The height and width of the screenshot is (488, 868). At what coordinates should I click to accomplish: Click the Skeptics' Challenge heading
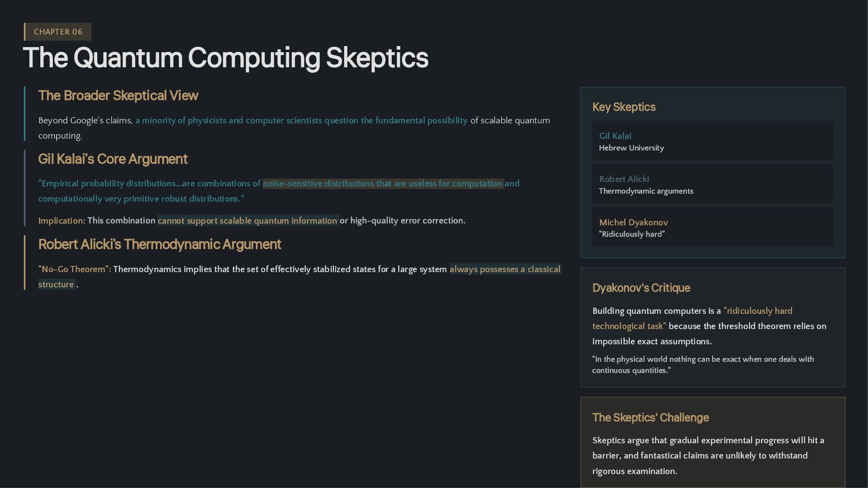(x=650, y=418)
